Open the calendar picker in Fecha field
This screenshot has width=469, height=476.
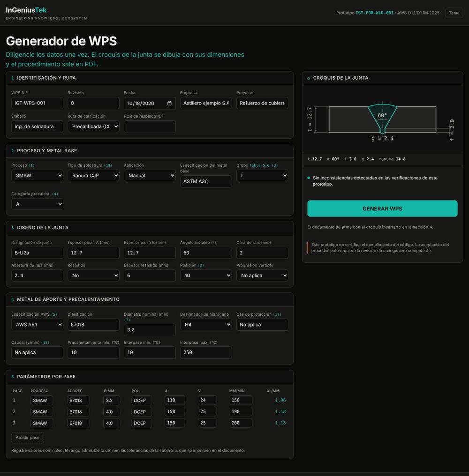169,103
